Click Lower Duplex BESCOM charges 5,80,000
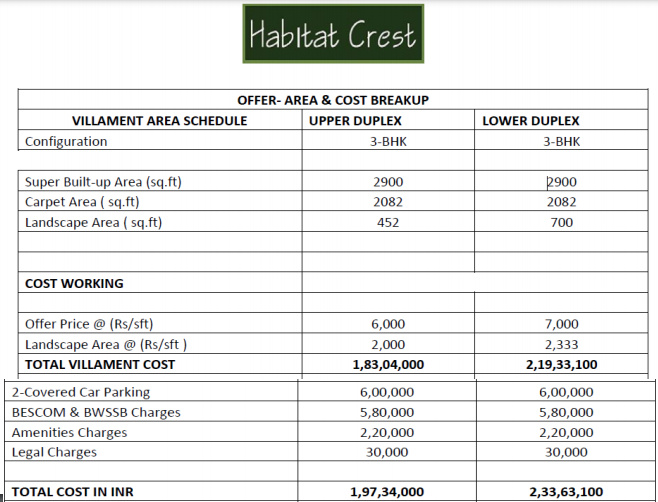Image resolution: width=658 pixels, height=502 pixels. 566,413
